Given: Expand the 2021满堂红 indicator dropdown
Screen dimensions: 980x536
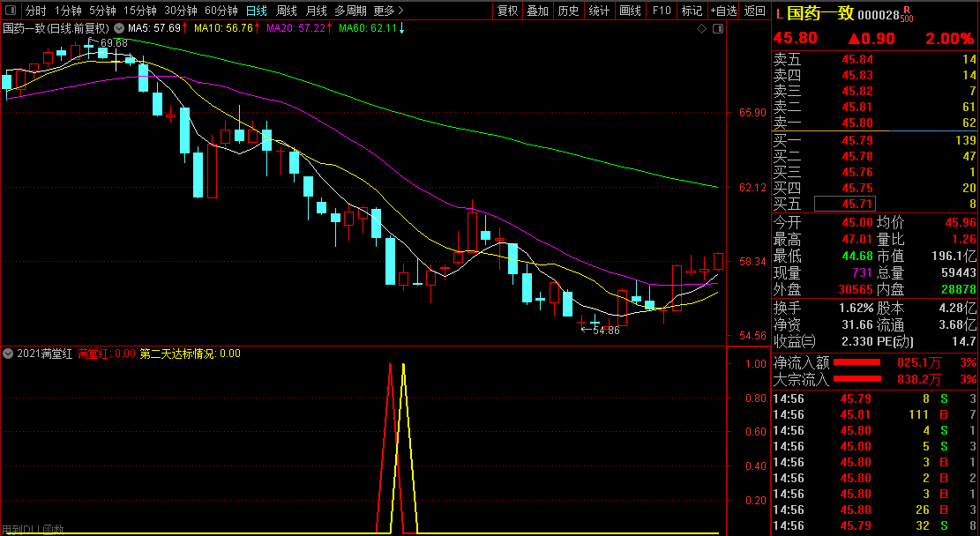Looking at the screenshot, I should [x=8, y=354].
